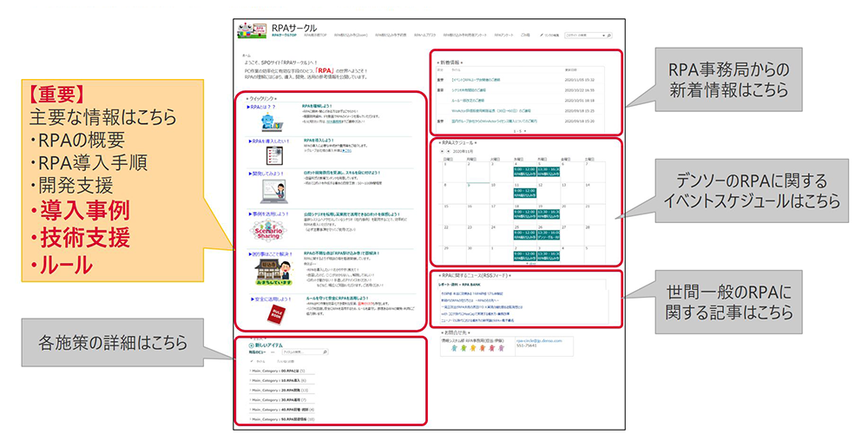
Task: Open the Scenario Sharing logo
Action: click(x=269, y=228)
